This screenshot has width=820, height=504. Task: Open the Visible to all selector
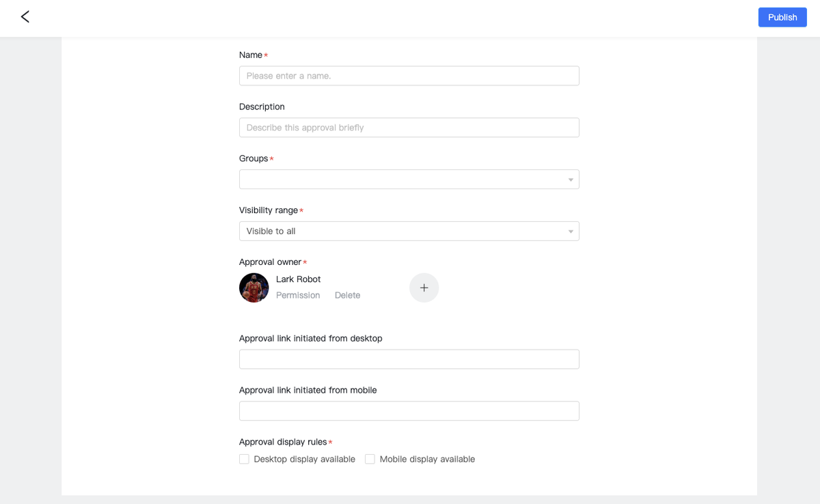tap(409, 231)
